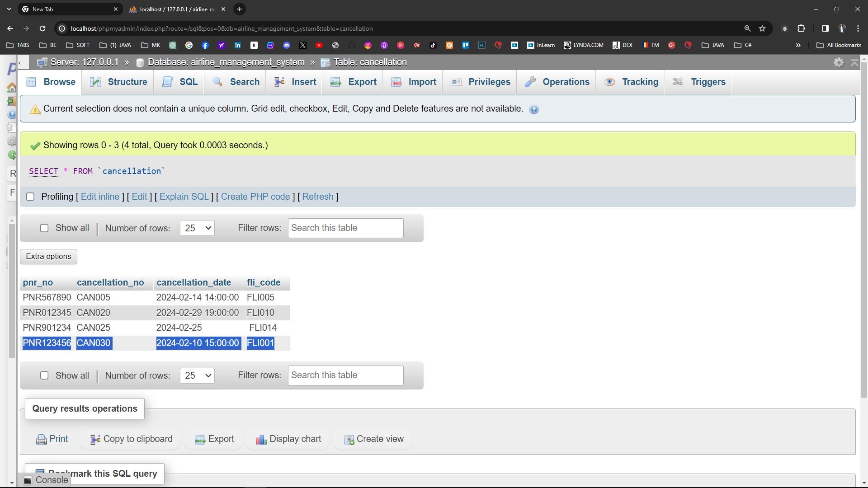Open the Chrome extensions puzzle icon
The width and height of the screenshot is (868, 488).
801,28
